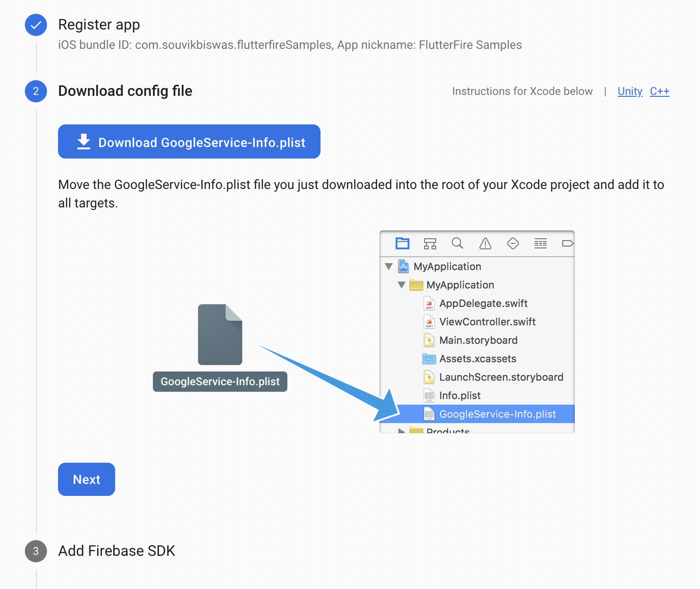This screenshot has height=589, width=700.
Task: Select the Xcode debug navigator lines icon
Action: coord(541,243)
